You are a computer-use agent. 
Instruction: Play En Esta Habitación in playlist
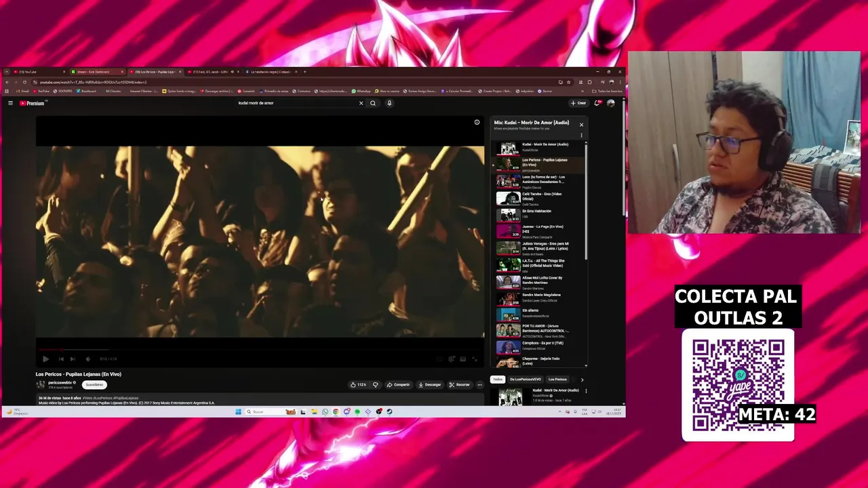[539, 214]
